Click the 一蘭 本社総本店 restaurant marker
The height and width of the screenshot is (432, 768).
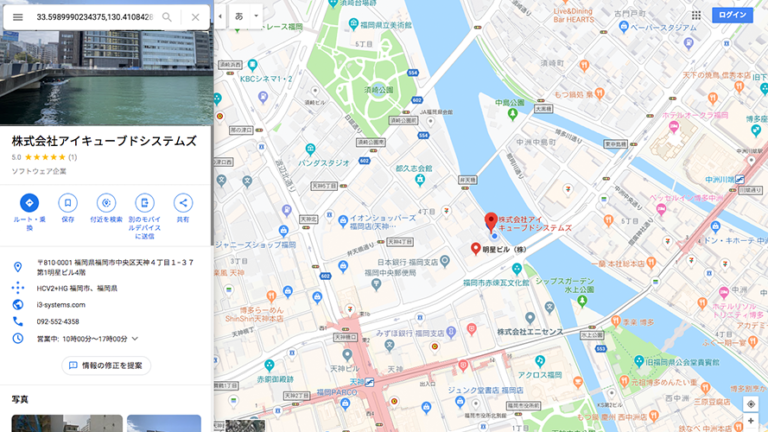tap(651, 263)
